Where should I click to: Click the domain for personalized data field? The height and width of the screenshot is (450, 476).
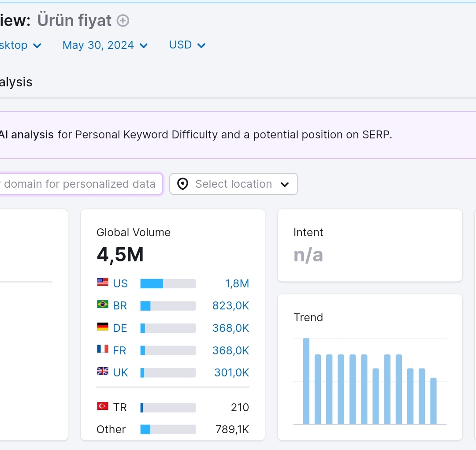[81, 184]
